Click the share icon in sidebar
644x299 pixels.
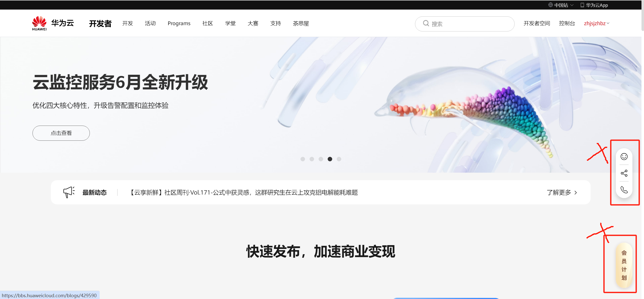tap(624, 173)
